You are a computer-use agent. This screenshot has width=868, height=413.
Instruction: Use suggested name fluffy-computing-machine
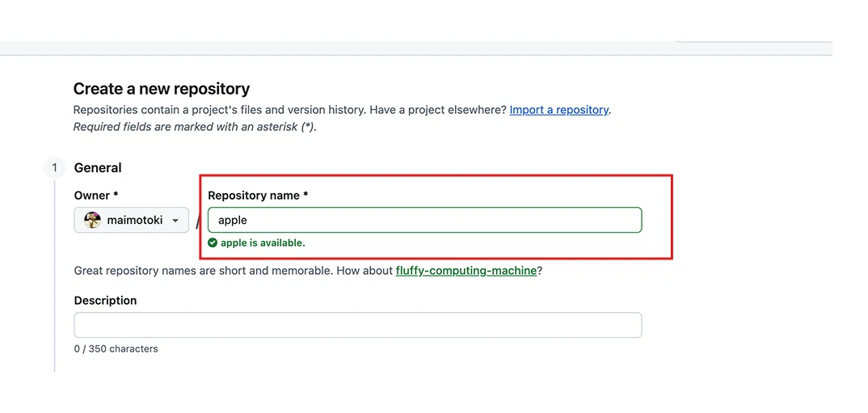pos(466,271)
